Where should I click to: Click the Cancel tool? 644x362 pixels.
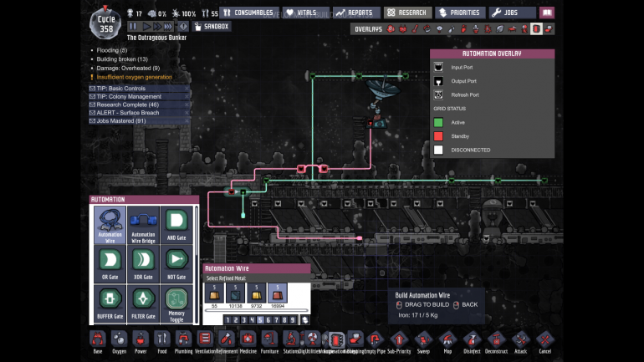coord(545,342)
